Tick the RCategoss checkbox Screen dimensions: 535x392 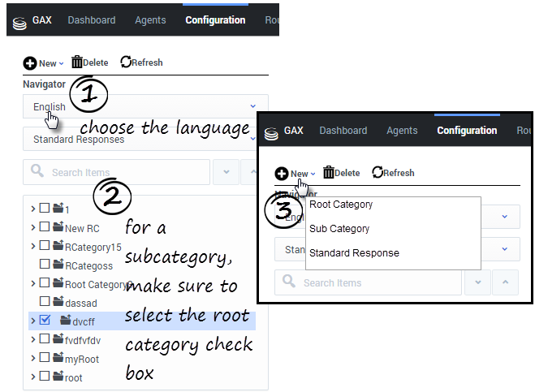click(x=45, y=265)
